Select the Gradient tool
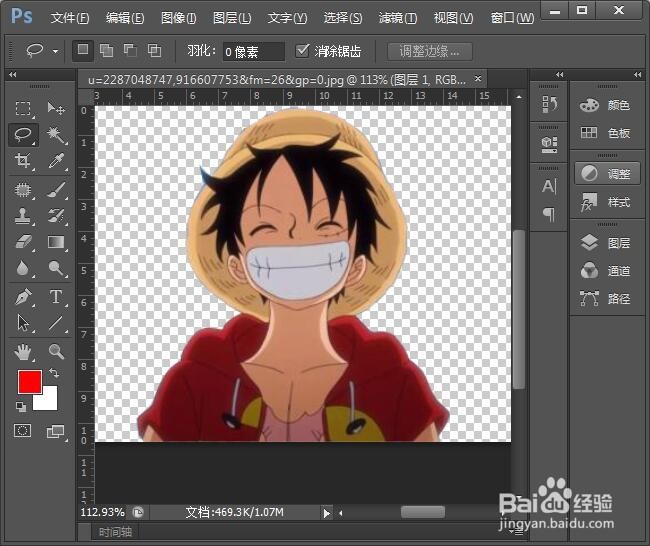Screen dimensions: 650x546 pos(56,242)
